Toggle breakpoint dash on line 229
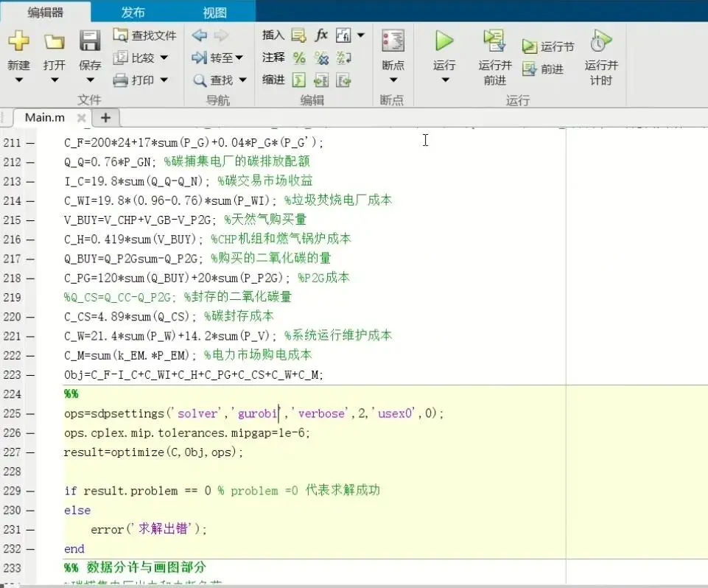 coord(30,491)
